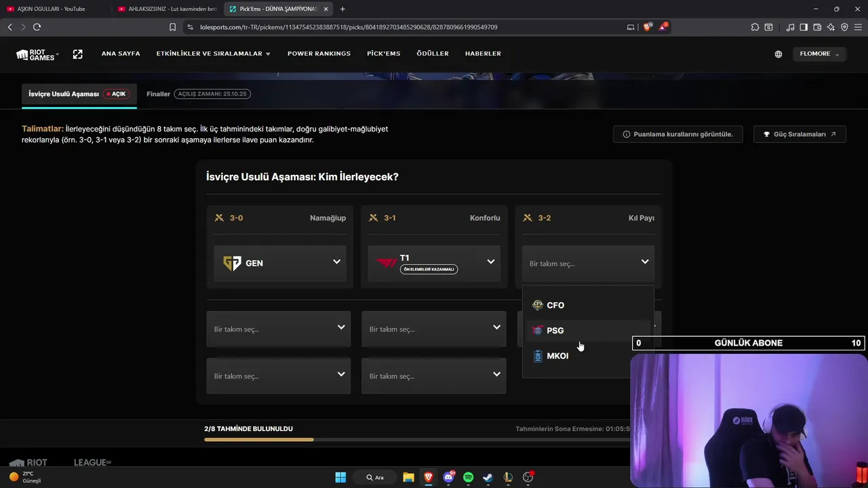Open Güç Sıralamaları link button

coord(800,134)
